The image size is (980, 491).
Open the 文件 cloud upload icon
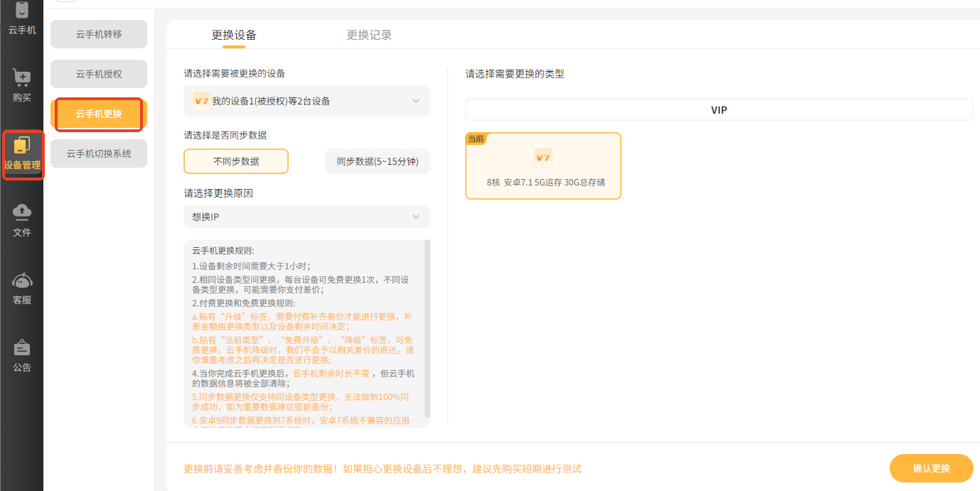point(22,212)
